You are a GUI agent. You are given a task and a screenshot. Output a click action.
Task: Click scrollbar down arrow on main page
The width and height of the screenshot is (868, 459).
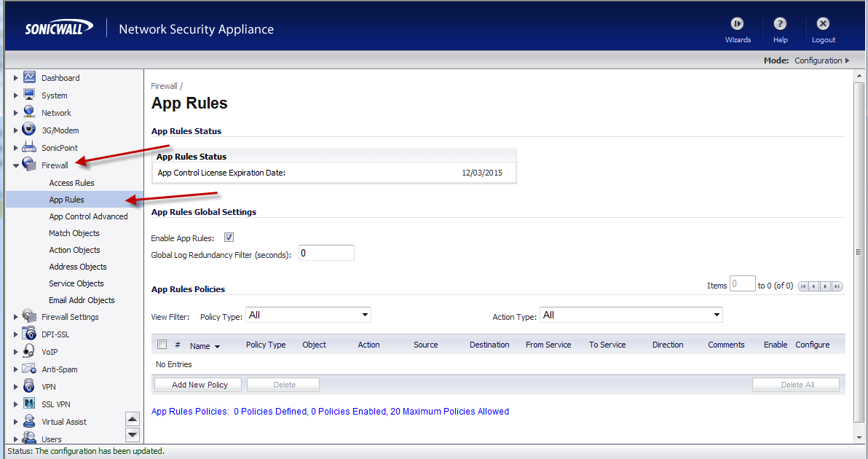[859, 437]
